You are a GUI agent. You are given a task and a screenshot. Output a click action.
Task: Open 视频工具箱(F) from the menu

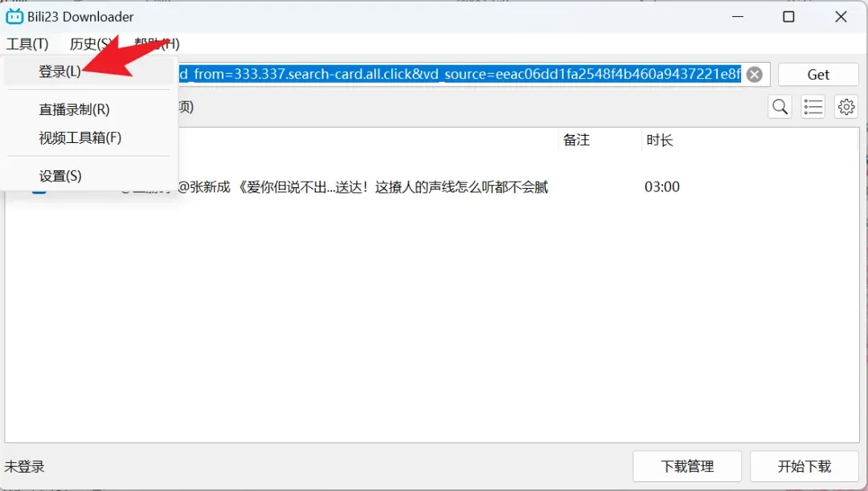(80, 137)
